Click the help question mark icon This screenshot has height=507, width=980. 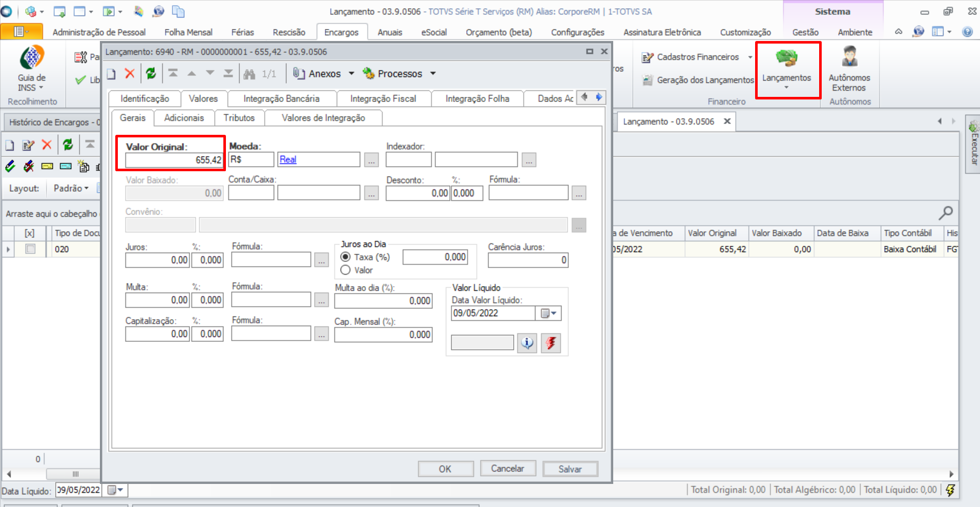click(967, 32)
